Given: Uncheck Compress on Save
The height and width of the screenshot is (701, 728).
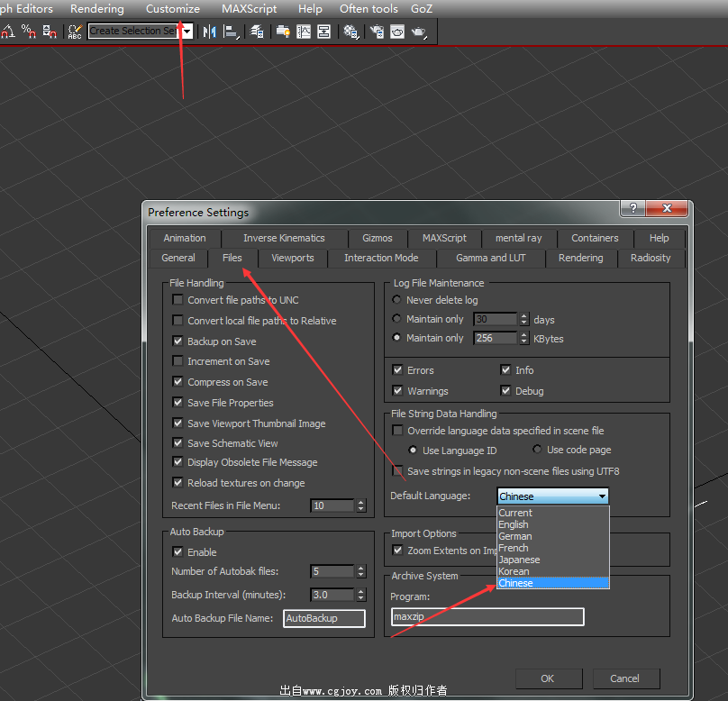Looking at the screenshot, I should pyautogui.click(x=177, y=382).
